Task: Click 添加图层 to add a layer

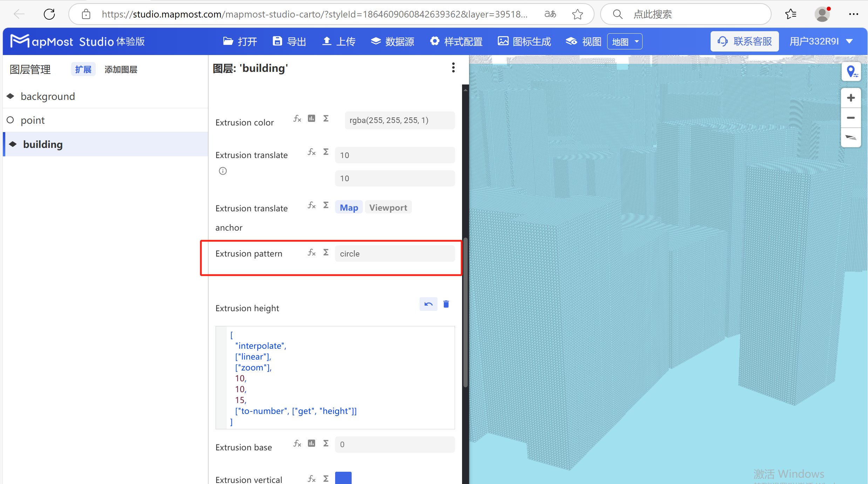Action: coord(121,69)
